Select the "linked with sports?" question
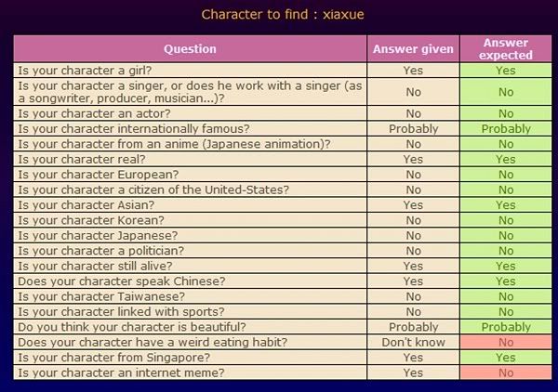The height and width of the screenshot is (392, 558). (x=109, y=311)
